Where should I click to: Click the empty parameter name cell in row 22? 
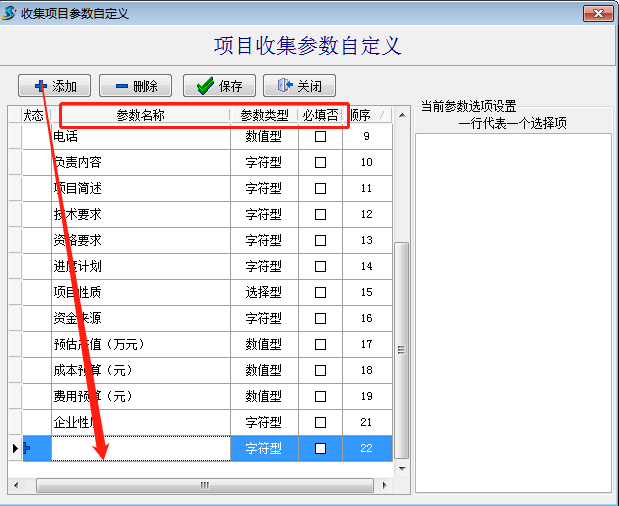click(140, 448)
